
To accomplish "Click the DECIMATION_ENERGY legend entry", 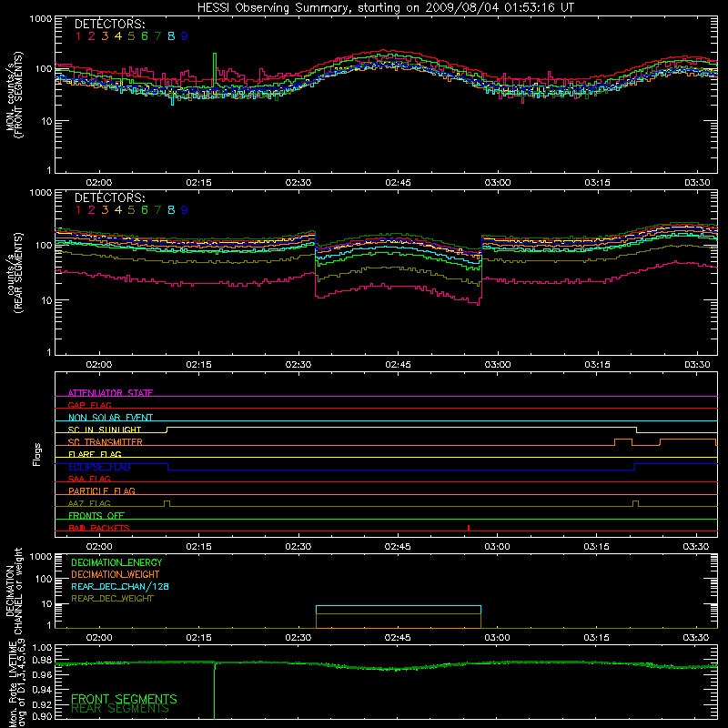I will [116, 562].
